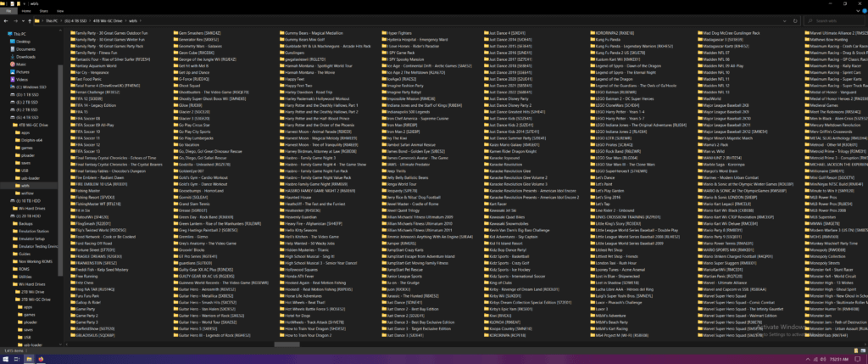Image resolution: width=868 pixels, height=364 pixels.
Task: Open Task View on taskbar
Action: [x=18, y=359]
